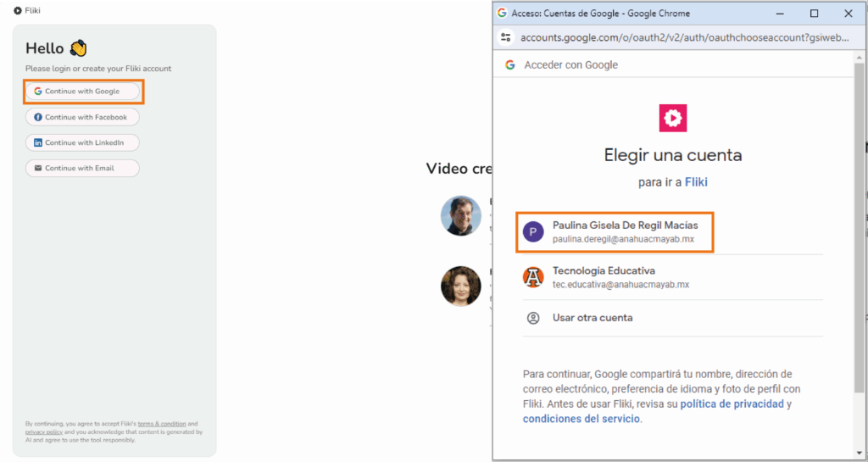Select Continue with Email option
868x462 pixels.
[82, 168]
